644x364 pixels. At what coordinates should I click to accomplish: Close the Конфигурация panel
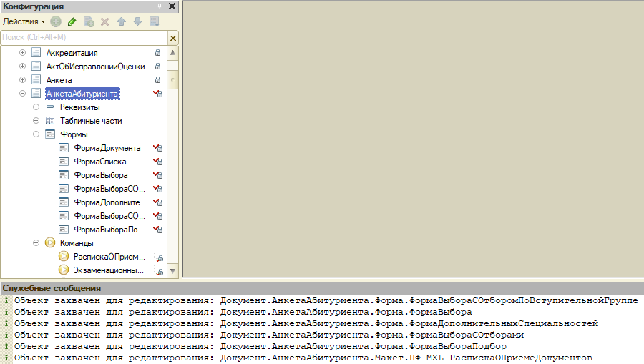click(x=172, y=6)
